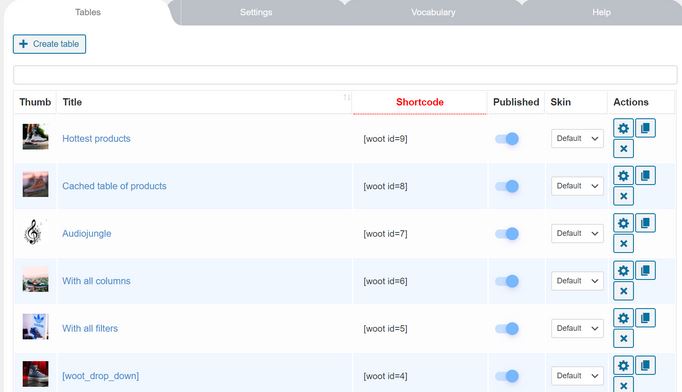Sort tables by Title column arrows

347,97
